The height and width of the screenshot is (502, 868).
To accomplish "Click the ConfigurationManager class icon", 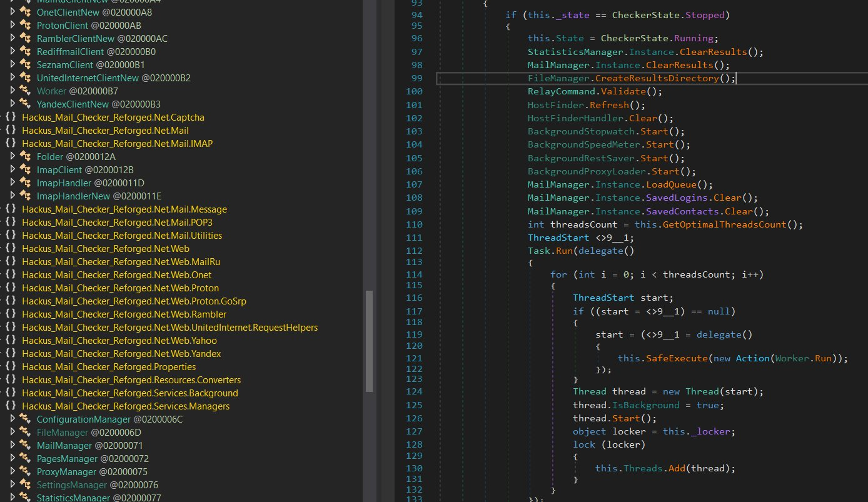I will coord(26,419).
